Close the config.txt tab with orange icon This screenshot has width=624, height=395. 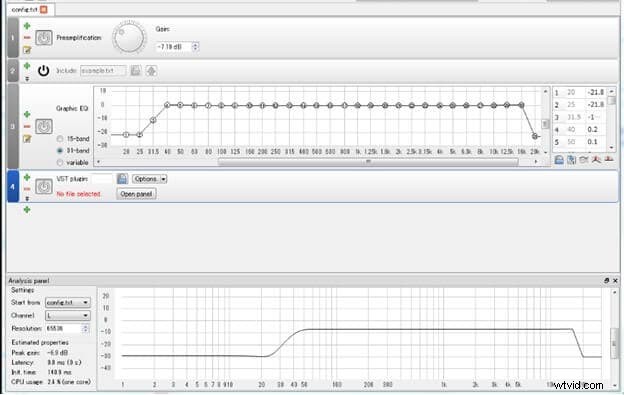[x=44, y=9]
